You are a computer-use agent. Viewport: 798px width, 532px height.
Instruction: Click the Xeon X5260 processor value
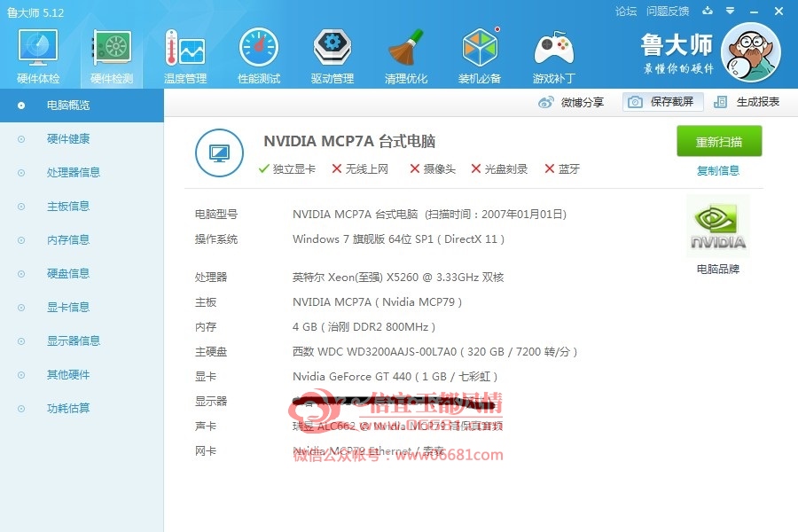398,278
